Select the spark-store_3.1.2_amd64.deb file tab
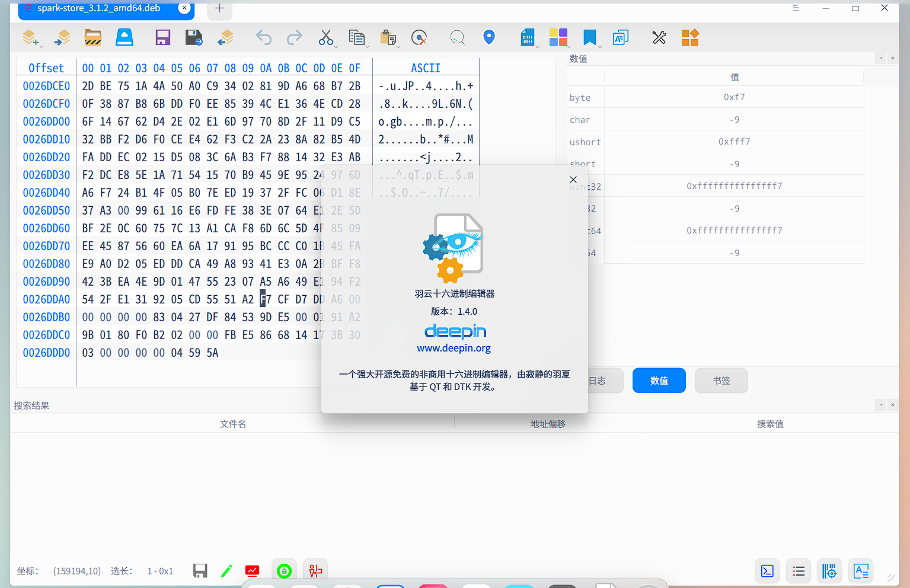This screenshot has height=588, width=910. (x=98, y=8)
